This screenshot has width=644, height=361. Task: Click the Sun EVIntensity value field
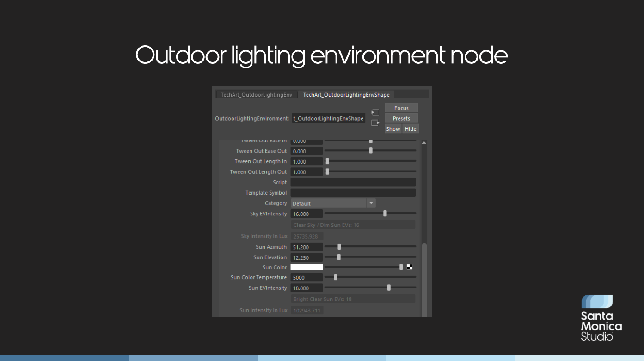tap(307, 288)
